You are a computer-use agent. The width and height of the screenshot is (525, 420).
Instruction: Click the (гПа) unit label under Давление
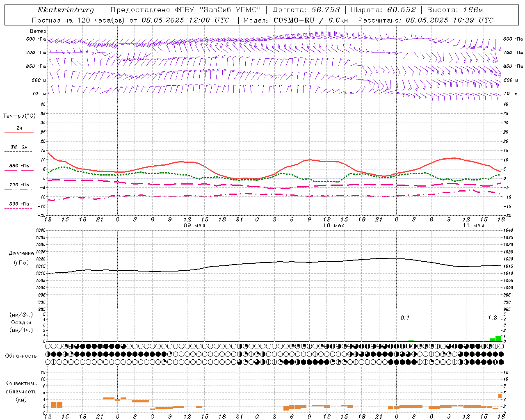pos(21,263)
